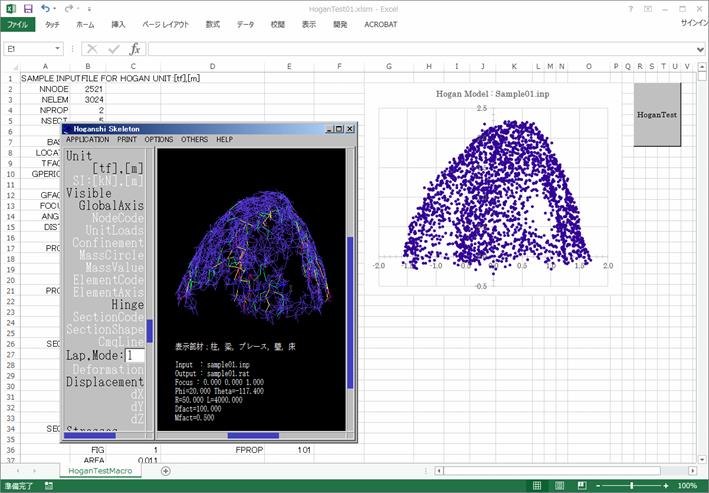Click the model view vertical scrollbar thumb
The image size is (709, 493).
click(350, 312)
